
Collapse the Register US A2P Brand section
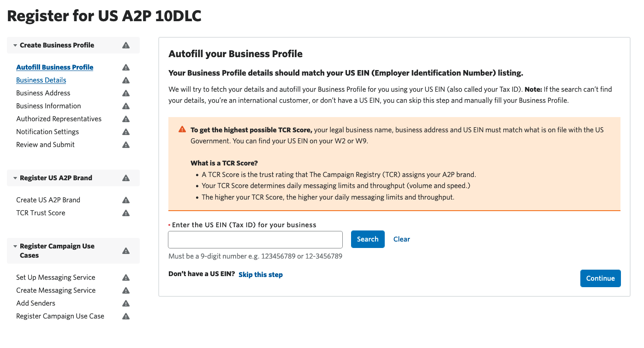pyautogui.click(x=15, y=178)
